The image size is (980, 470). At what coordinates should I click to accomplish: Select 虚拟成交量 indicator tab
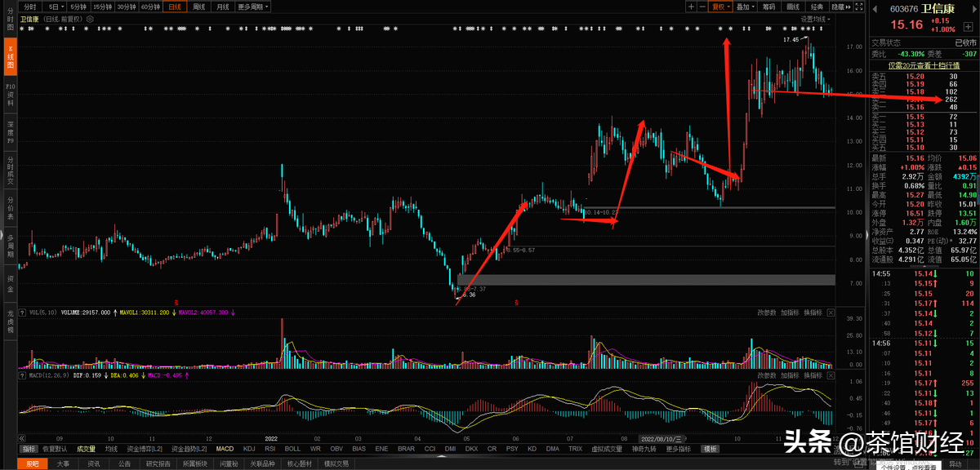coord(606,449)
